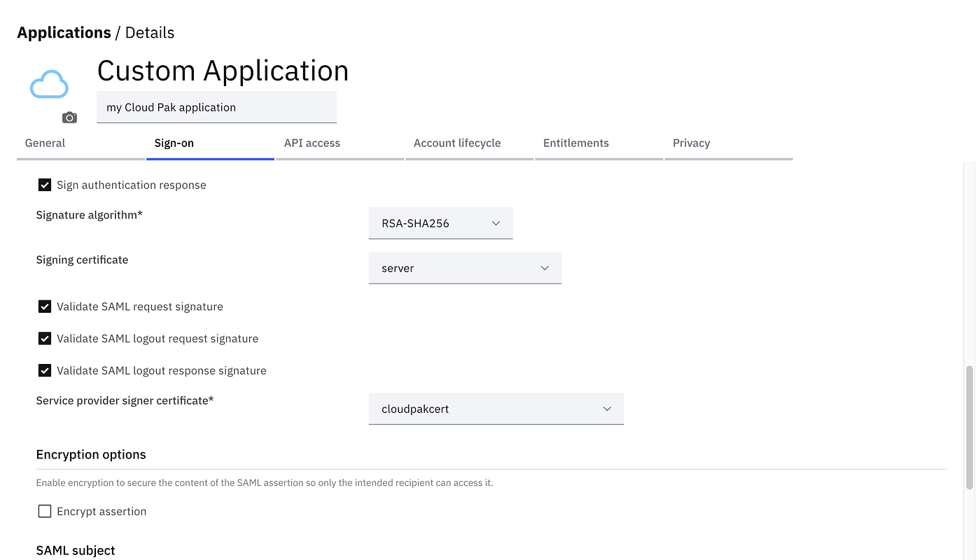Screen dimensions: 980x560
Task: Click the blue cloud application icon
Action: 49,84
